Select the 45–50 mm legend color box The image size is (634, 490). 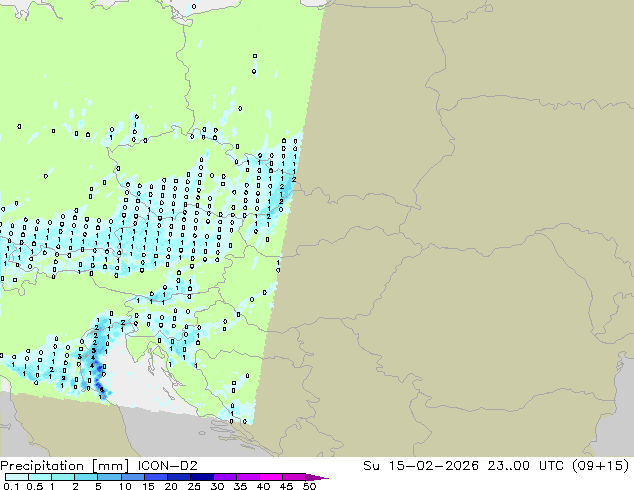(x=294, y=477)
